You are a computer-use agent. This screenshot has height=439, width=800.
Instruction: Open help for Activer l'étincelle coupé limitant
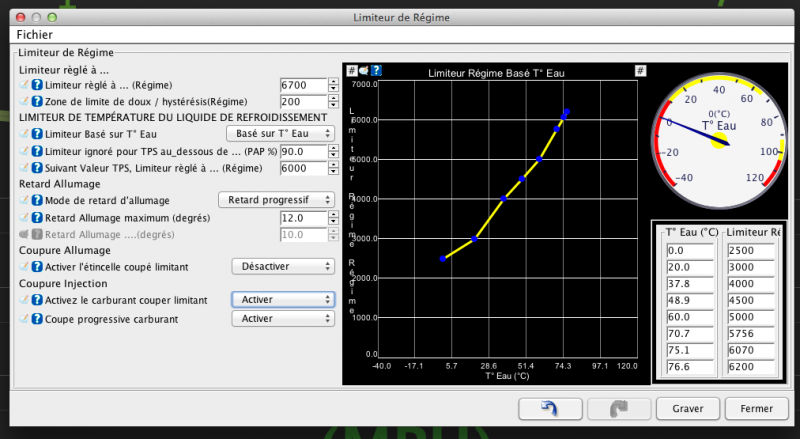point(37,266)
